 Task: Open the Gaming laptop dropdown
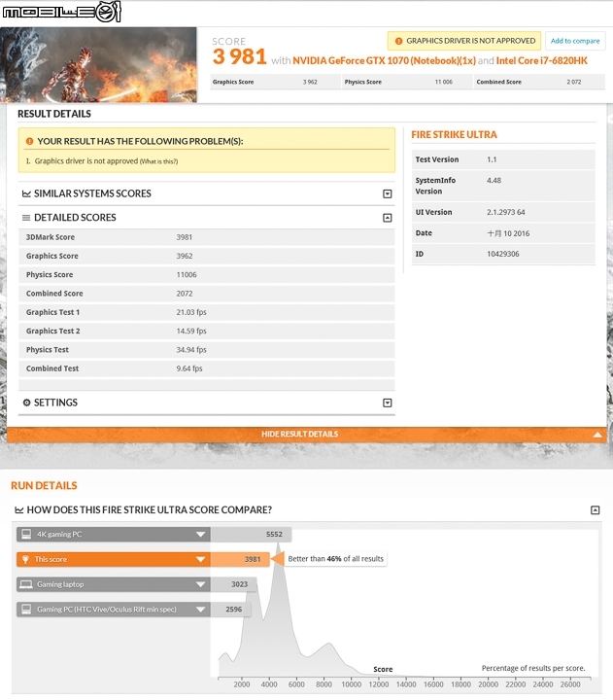pyautogui.click(x=200, y=584)
